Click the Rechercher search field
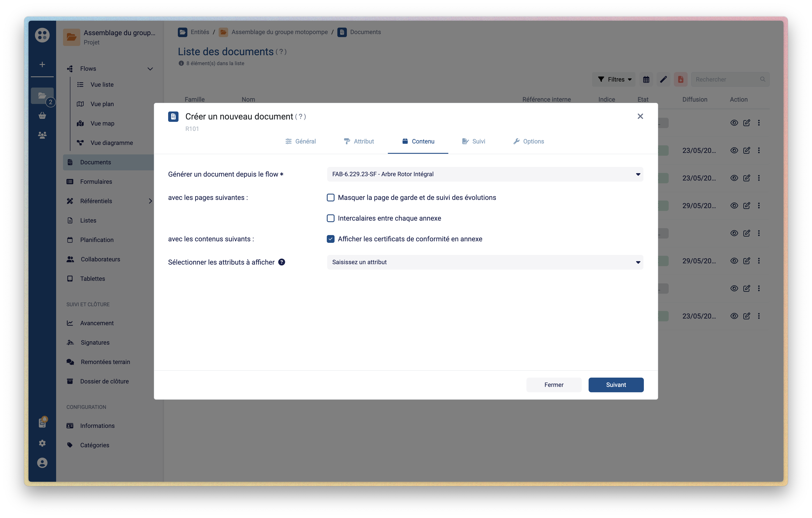 click(725, 80)
